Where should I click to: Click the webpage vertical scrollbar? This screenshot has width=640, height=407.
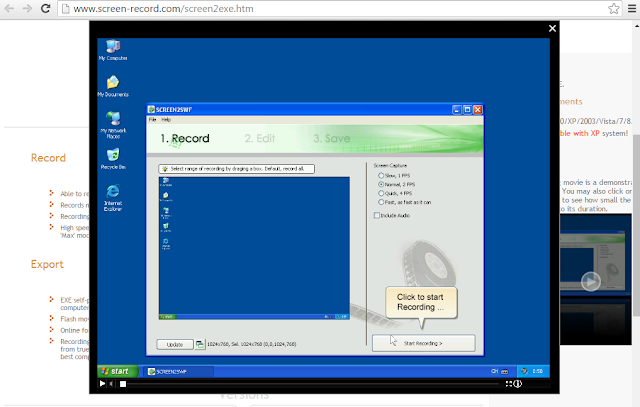coord(636,225)
